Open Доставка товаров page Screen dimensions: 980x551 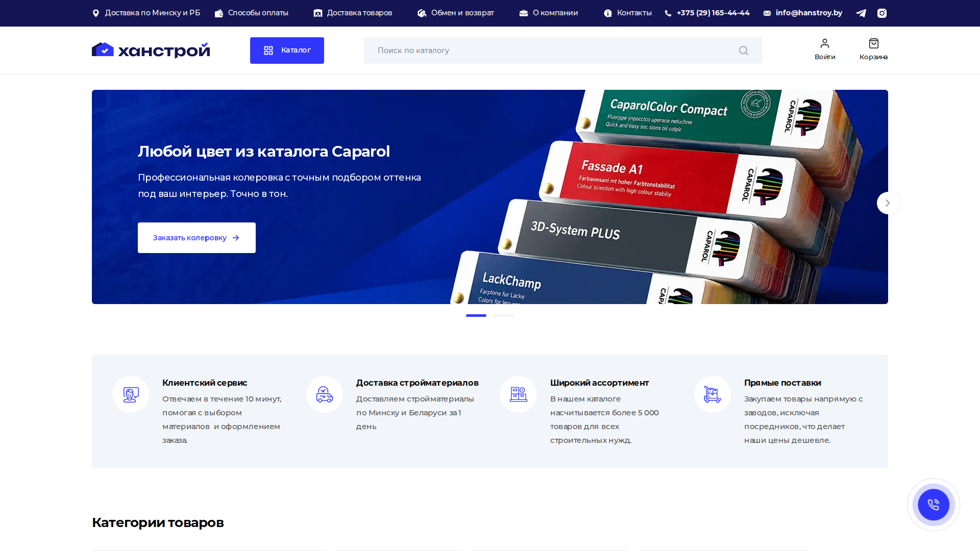[x=359, y=13]
